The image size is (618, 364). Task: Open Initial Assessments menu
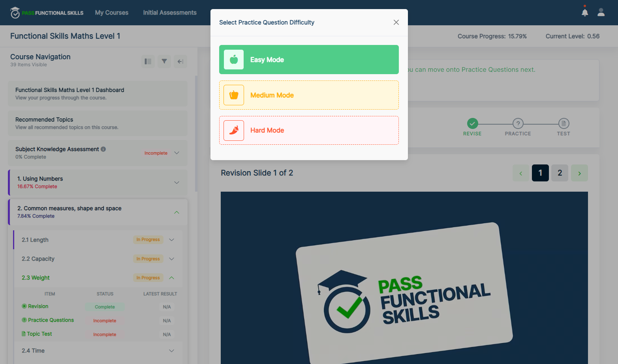pyautogui.click(x=170, y=13)
